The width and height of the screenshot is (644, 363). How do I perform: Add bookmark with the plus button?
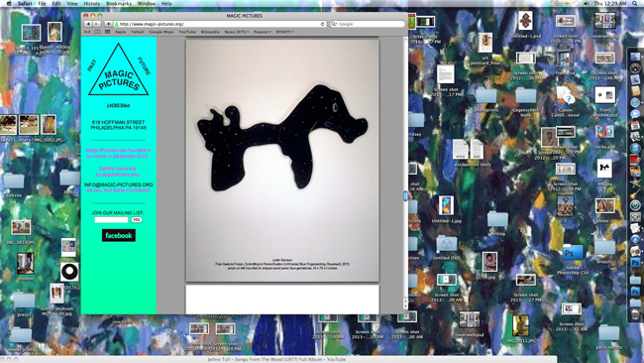tap(108, 24)
